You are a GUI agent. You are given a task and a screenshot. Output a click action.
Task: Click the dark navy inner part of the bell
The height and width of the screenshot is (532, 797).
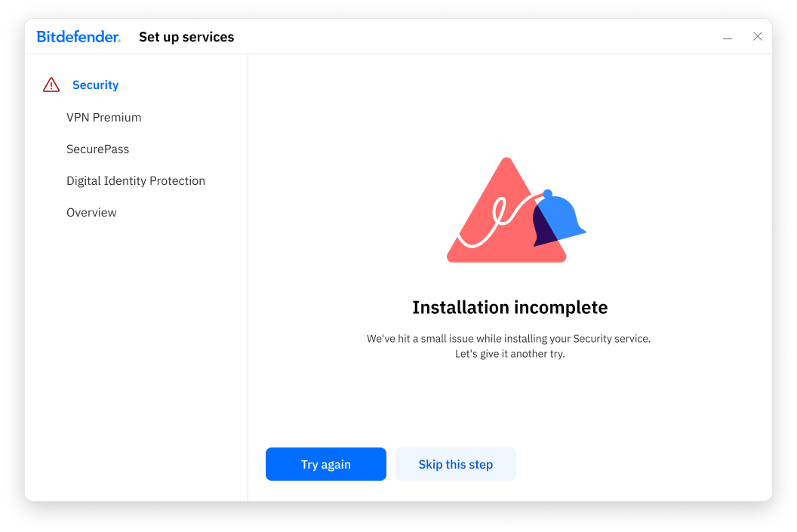point(544,226)
